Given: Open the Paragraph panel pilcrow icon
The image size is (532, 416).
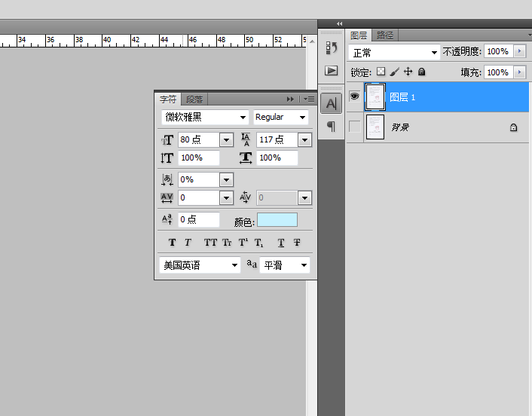Looking at the screenshot, I should click(x=331, y=126).
